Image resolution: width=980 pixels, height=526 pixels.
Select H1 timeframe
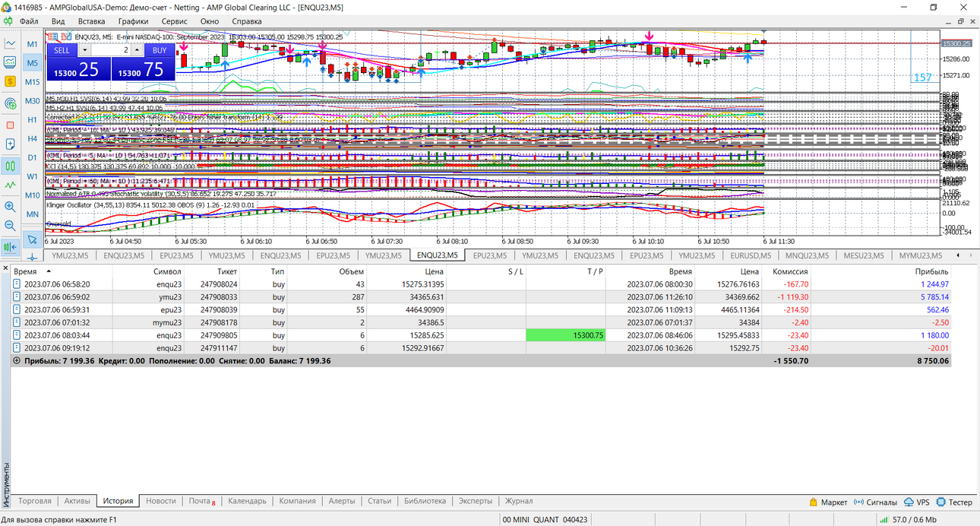pyautogui.click(x=33, y=120)
